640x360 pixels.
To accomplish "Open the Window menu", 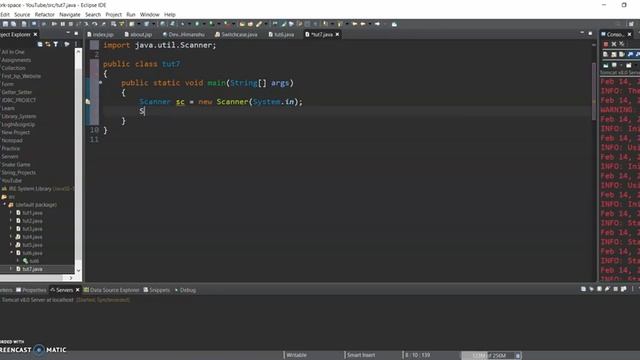I will pos(150,14).
